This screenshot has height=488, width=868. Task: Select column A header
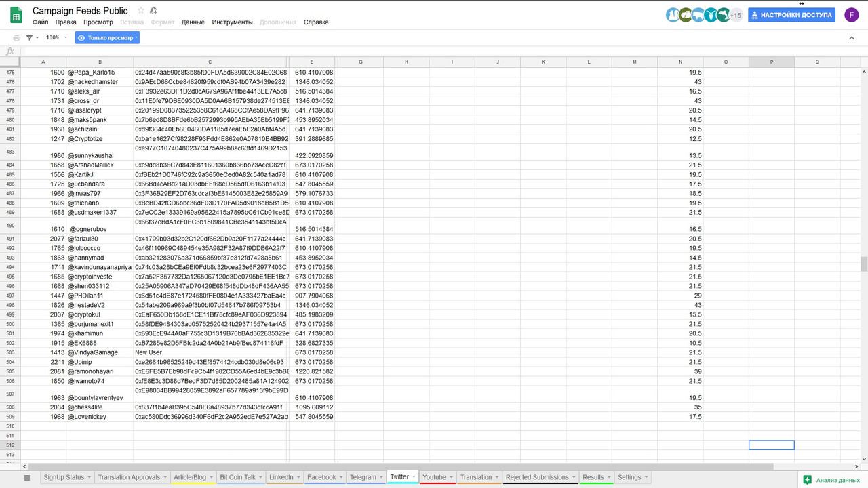[x=43, y=62]
